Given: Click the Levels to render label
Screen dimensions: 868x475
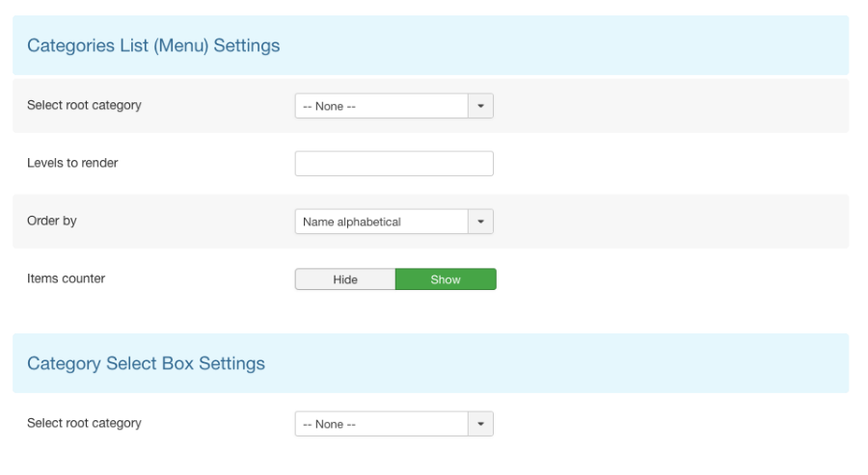Looking at the screenshot, I should click(72, 163).
